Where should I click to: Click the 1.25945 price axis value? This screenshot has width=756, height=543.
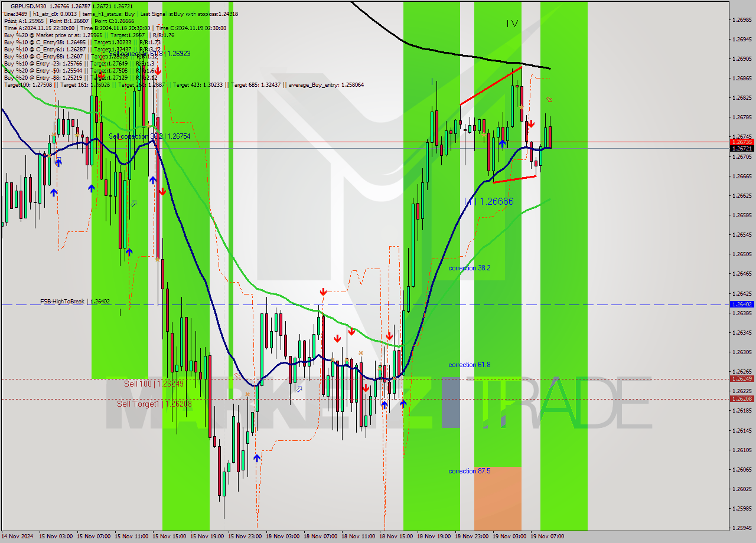tap(742, 528)
